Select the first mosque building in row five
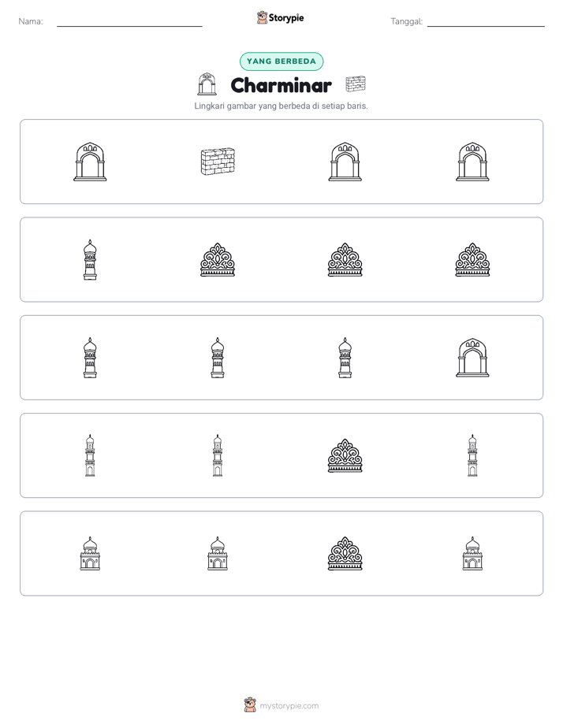This screenshot has width=563, height=728. click(x=90, y=553)
